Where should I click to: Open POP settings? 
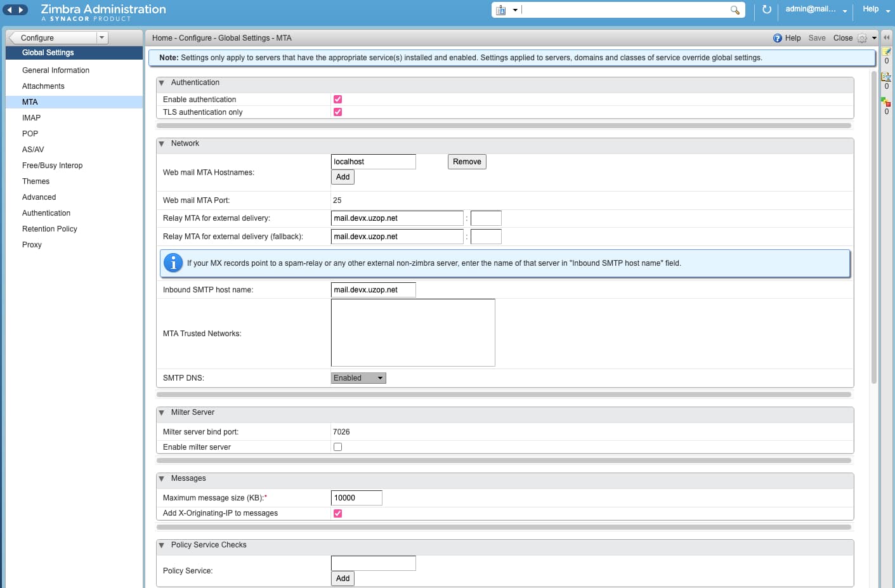74,134
